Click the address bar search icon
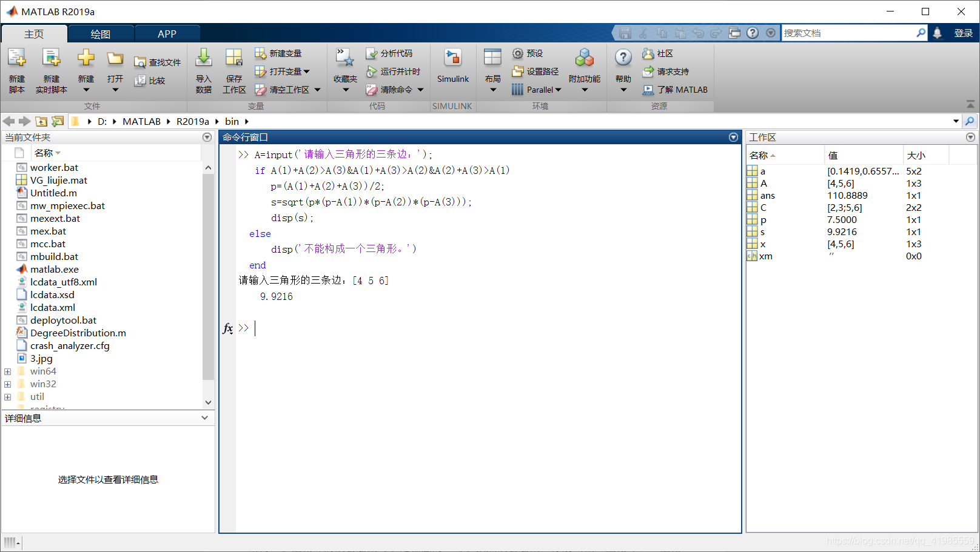The image size is (980, 552). point(970,121)
